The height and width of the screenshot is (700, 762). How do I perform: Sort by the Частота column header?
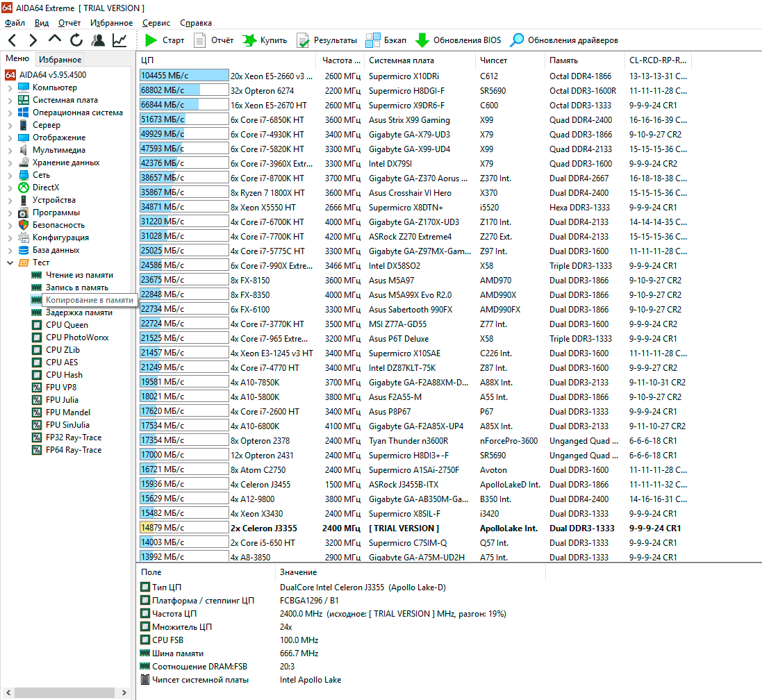point(341,60)
